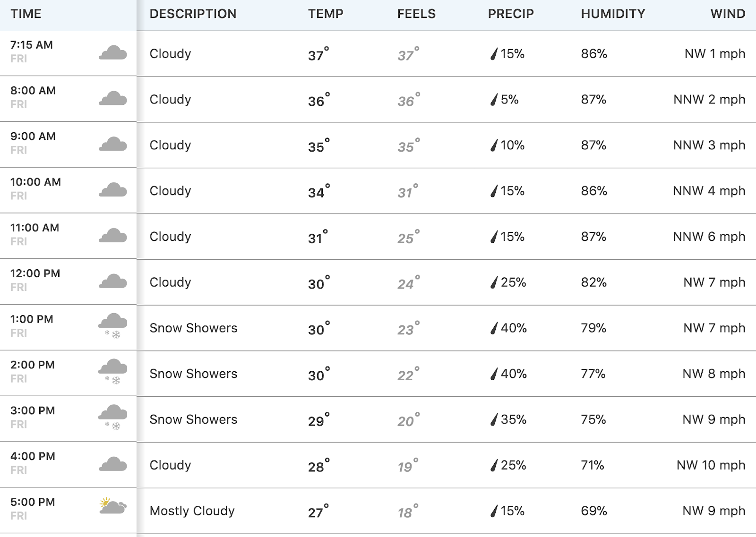
Task: Click the HUMIDITY column header
Action: tap(613, 14)
